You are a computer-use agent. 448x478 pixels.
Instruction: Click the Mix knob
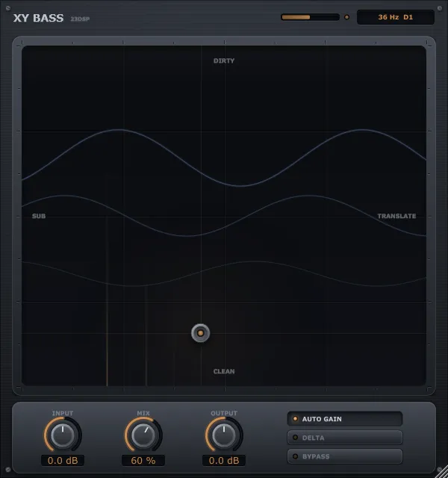click(x=143, y=435)
